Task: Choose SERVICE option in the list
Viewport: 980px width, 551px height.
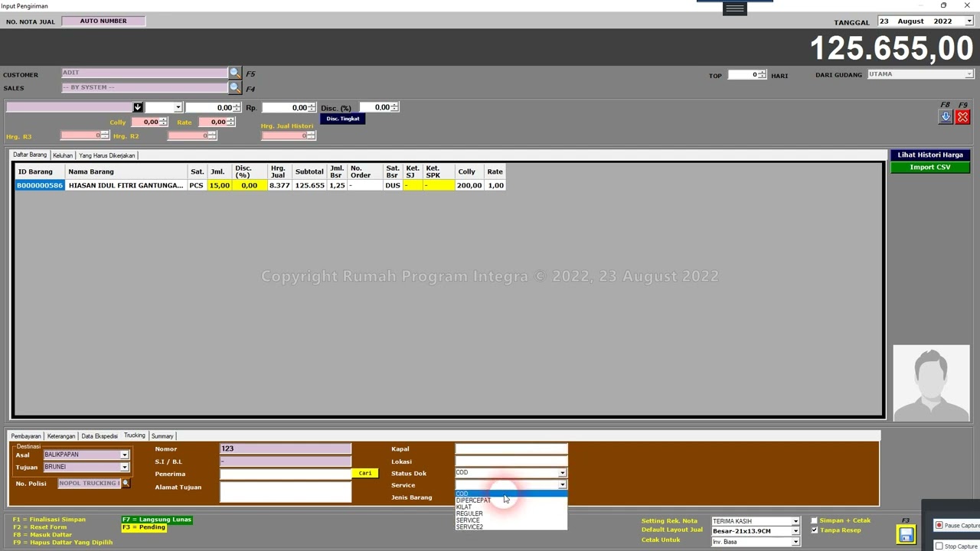Action: [511, 520]
